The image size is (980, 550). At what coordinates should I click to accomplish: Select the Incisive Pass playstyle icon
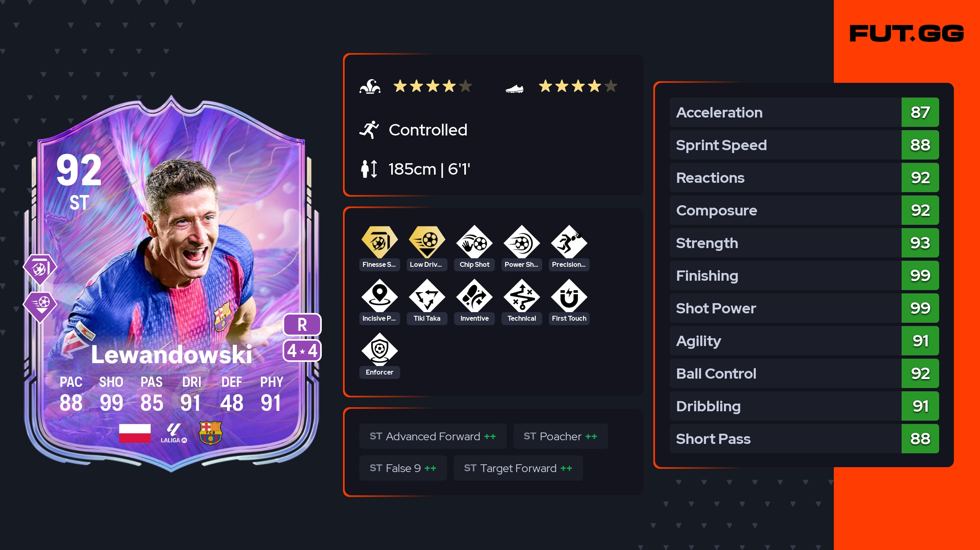click(379, 296)
